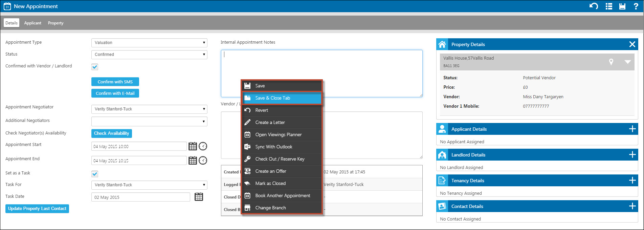This screenshot has height=230, width=644.
Task: Toggle the Set as a Task checkbox
Action: (95, 174)
